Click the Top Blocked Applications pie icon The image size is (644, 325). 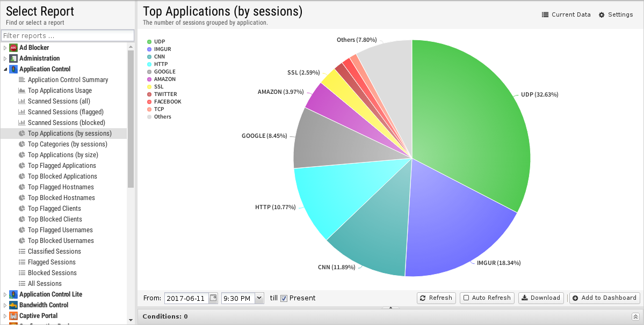click(22, 176)
